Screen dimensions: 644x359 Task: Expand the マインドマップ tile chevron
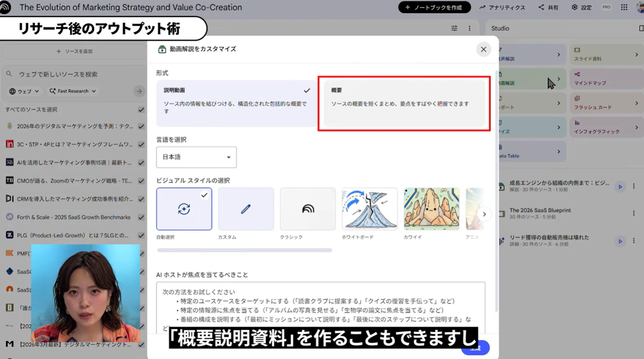636,79
